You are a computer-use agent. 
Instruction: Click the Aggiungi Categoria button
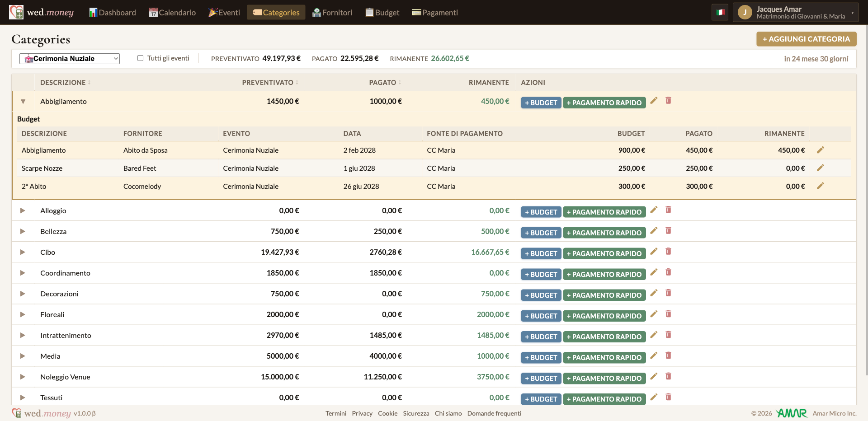coord(806,39)
